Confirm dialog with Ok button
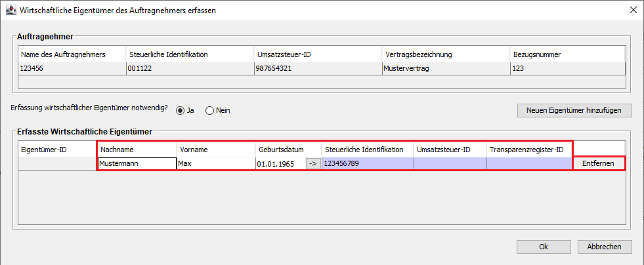Viewport: 644px width, 265px height. pyautogui.click(x=544, y=247)
